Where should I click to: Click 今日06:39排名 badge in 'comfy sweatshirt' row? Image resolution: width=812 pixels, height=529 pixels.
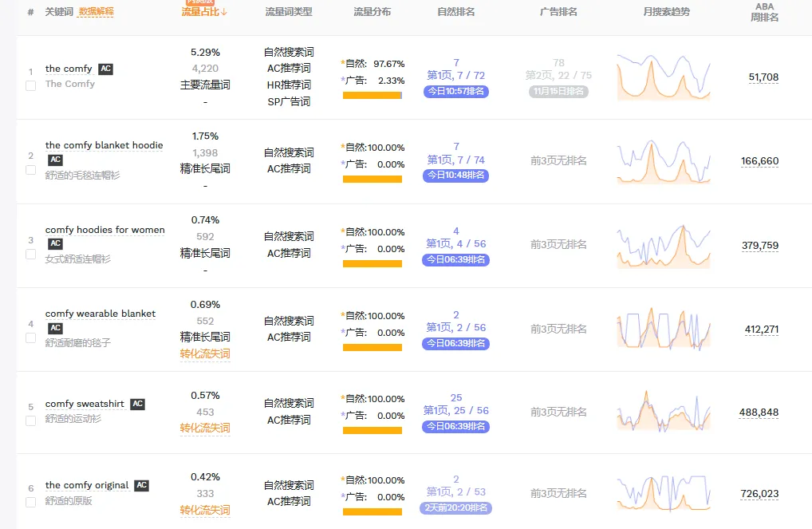point(455,426)
